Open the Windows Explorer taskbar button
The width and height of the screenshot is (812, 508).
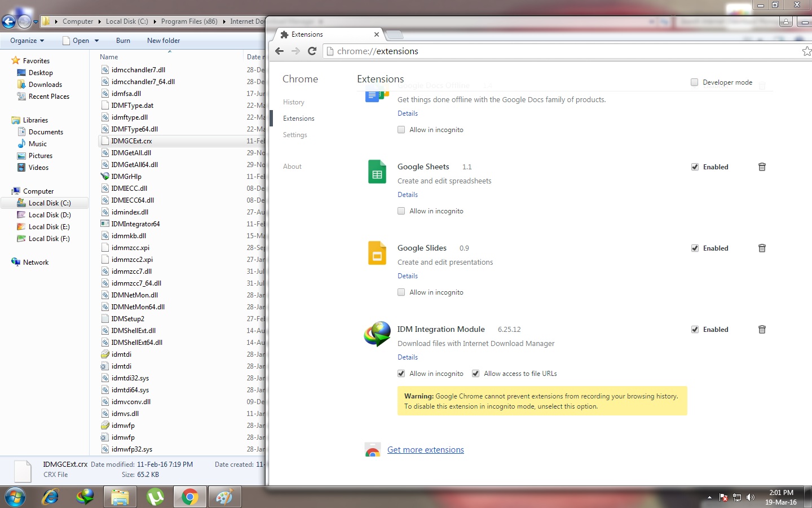click(120, 497)
